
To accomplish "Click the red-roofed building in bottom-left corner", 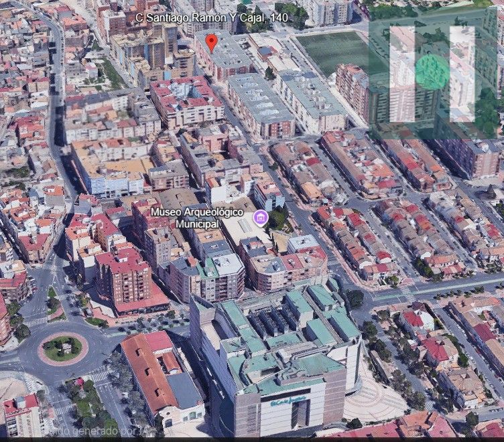I will (20, 414).
